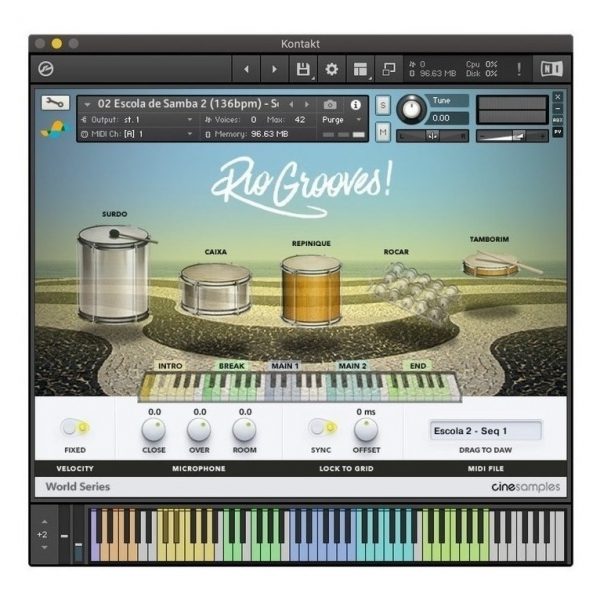Click the pan L-R slider
The width and height of the screenshot is (600, 600).
click(432, 136)
